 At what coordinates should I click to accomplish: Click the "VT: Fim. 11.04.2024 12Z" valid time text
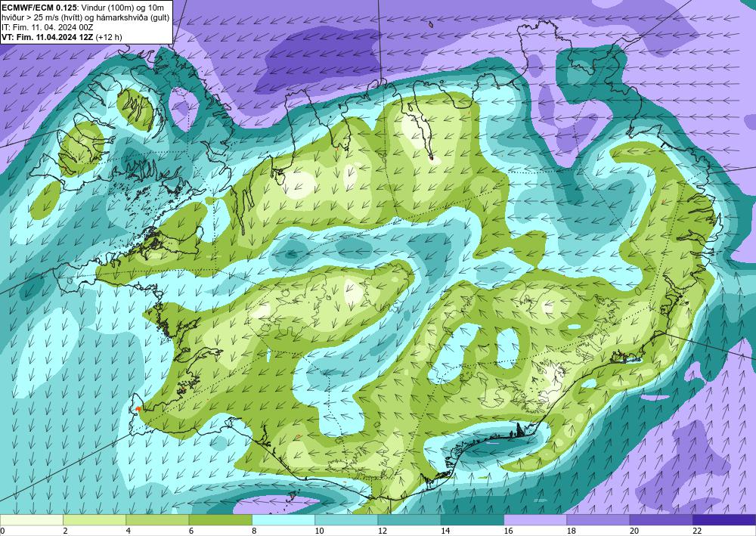point(48,37)
